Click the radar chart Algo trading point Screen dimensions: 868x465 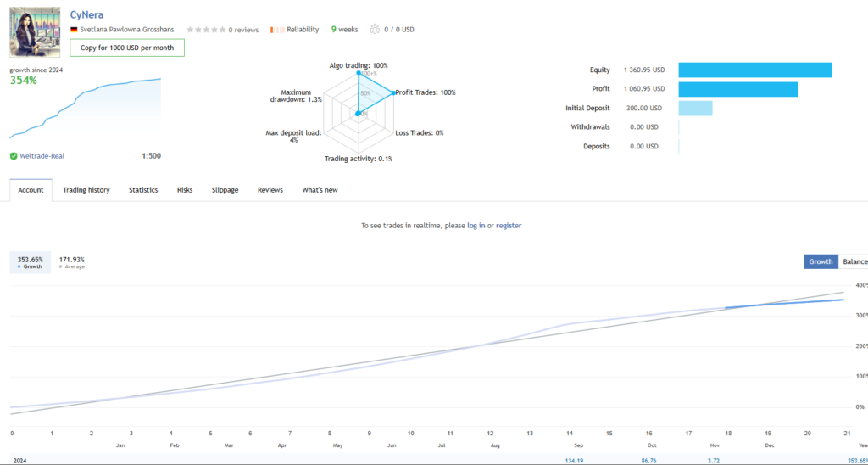359,74
